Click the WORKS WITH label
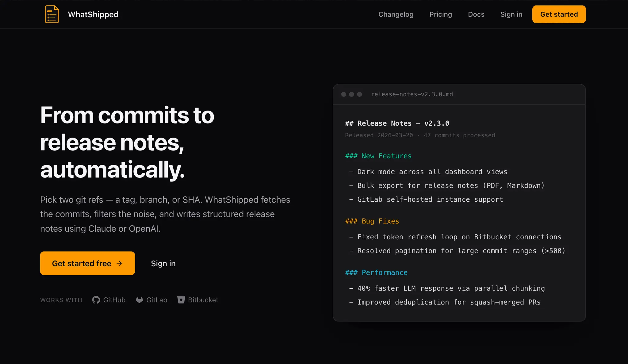628x364 pixels. coord(61,300)
